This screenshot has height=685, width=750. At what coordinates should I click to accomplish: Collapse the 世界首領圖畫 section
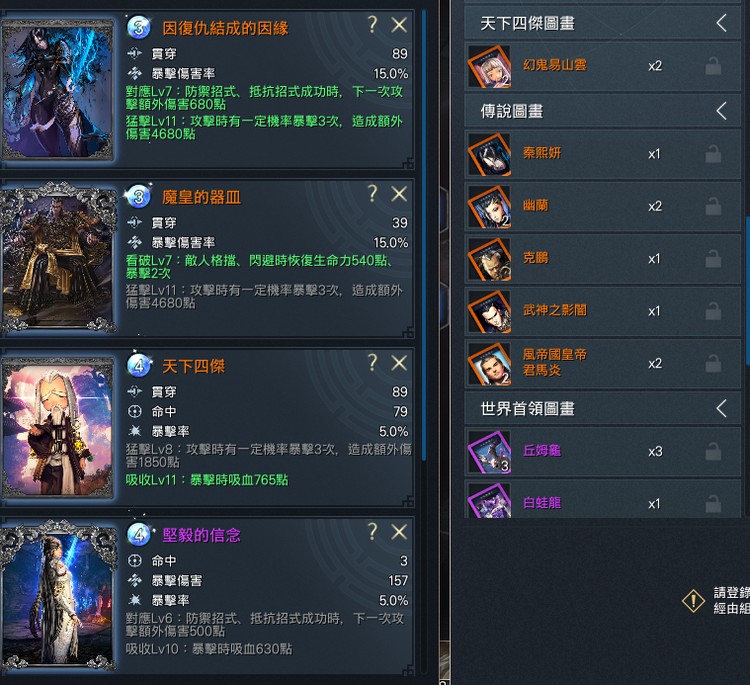722,409
